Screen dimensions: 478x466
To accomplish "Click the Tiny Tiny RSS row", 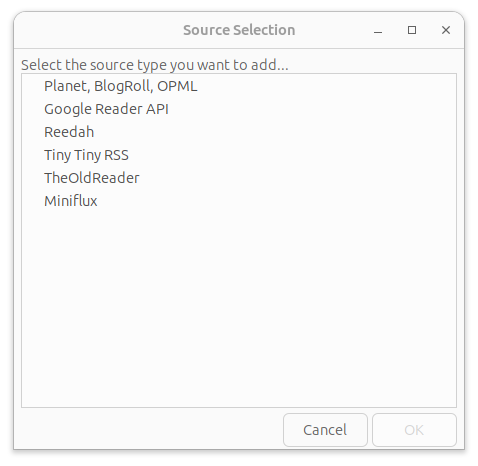I will click(239, 155).
